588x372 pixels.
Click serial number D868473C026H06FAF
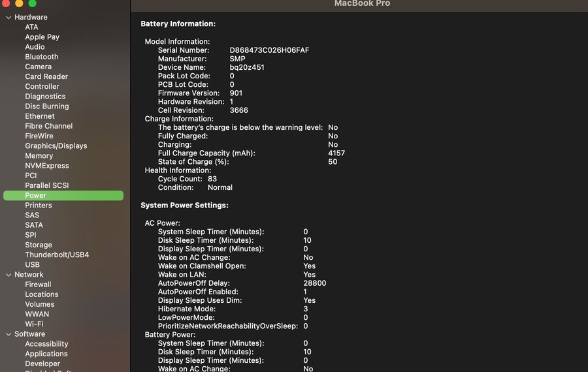click(x=269, y=50)
